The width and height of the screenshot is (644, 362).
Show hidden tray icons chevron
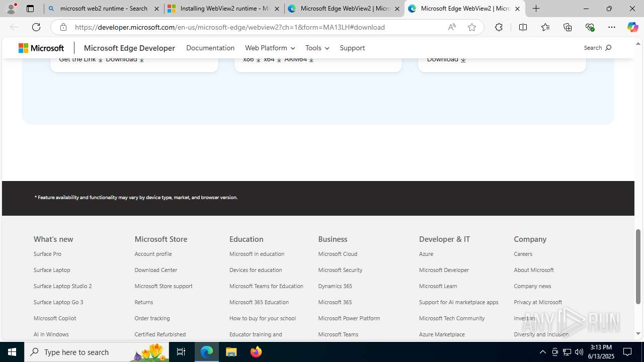coord(542,352)
